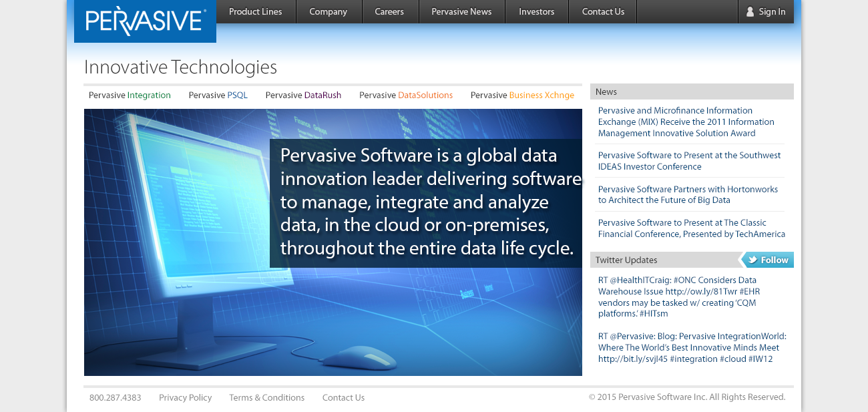Viewport: 868px width, 412px height.
Task: Open the Investors menu
Action: coord(537,11)
